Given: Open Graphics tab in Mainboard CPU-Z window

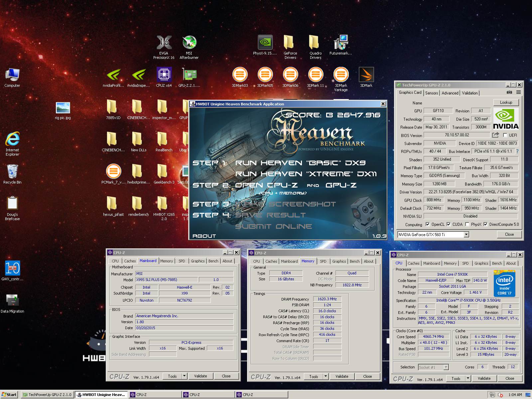Looking at the screenshot, I should coord(198,261).
